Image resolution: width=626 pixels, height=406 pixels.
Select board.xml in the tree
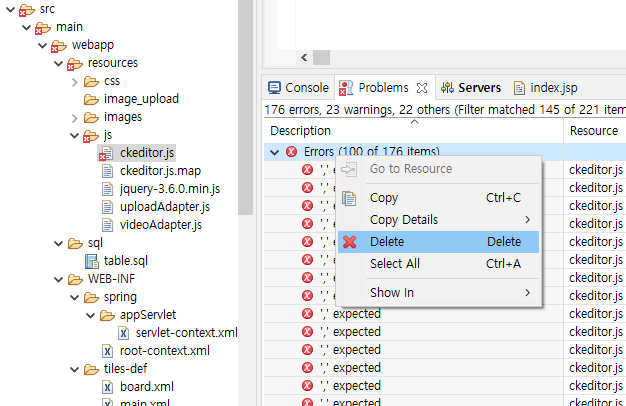(x=147, y=387)
